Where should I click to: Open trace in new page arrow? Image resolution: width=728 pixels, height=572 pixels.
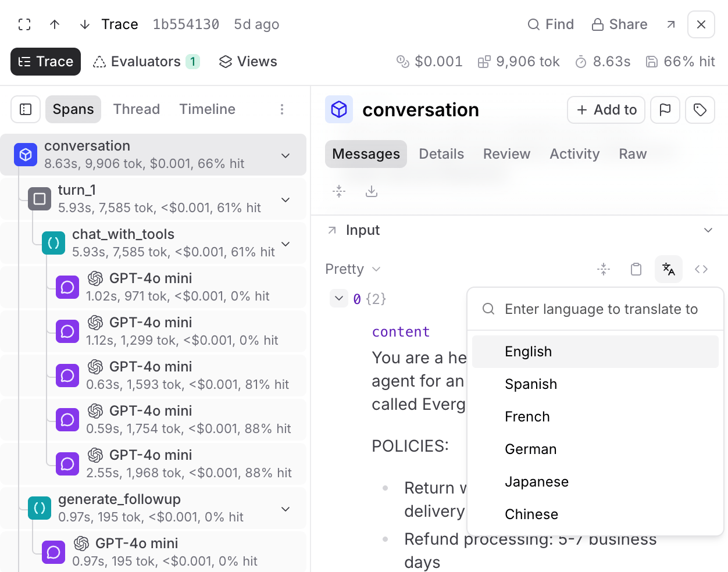(671, 24)
